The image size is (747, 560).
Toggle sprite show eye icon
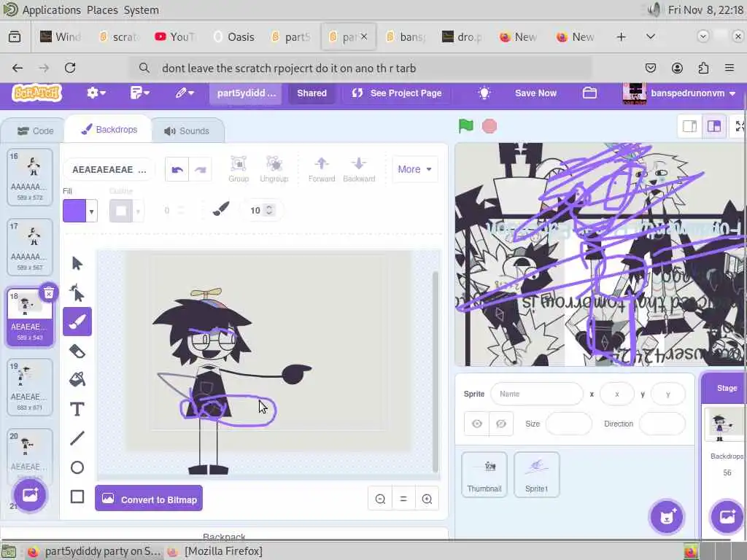pyautogui.click(x=477, y=424)
